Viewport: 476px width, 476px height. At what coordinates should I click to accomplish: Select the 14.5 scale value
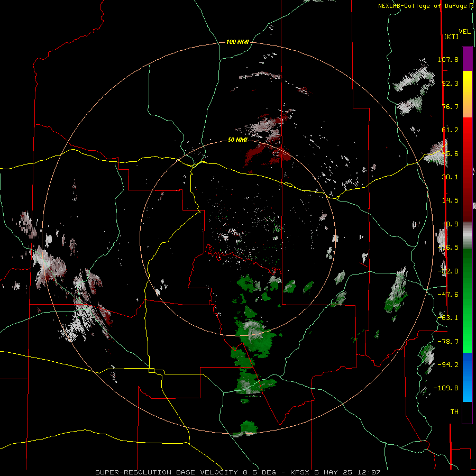click(x=450, y=200)
